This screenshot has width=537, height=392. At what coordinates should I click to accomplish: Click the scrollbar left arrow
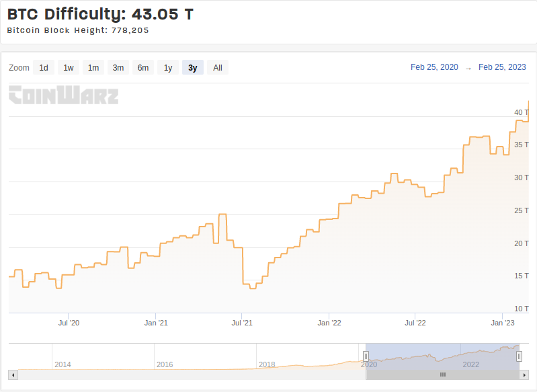tap(13, 375)
